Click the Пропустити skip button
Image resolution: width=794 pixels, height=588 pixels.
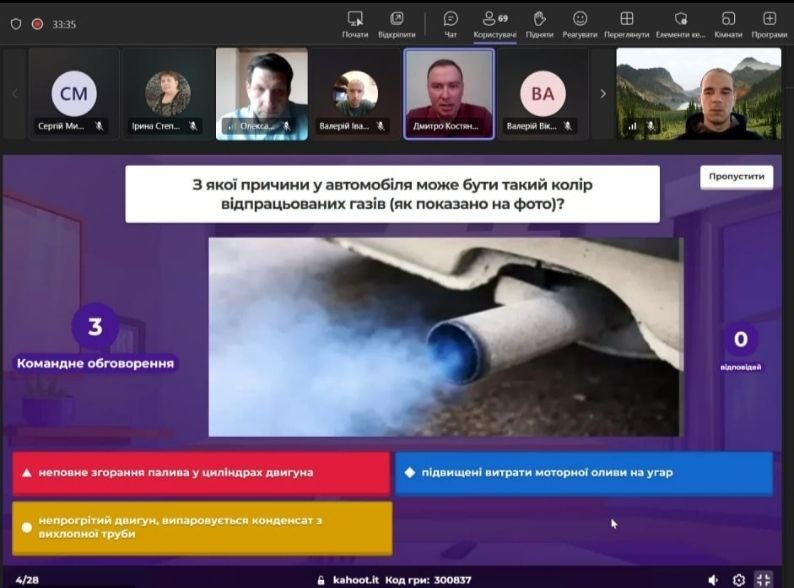pos(736,177)
